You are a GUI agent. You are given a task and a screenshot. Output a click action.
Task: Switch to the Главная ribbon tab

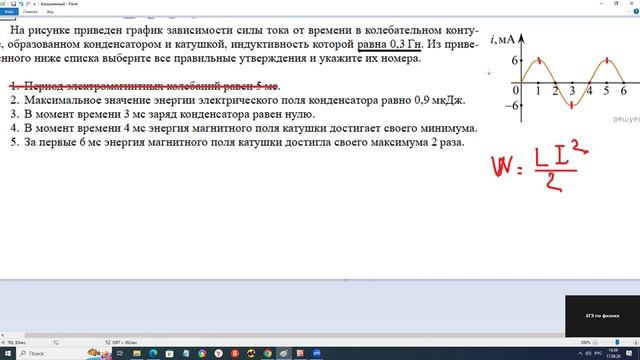pyautogui.click(x=30, y=12)
